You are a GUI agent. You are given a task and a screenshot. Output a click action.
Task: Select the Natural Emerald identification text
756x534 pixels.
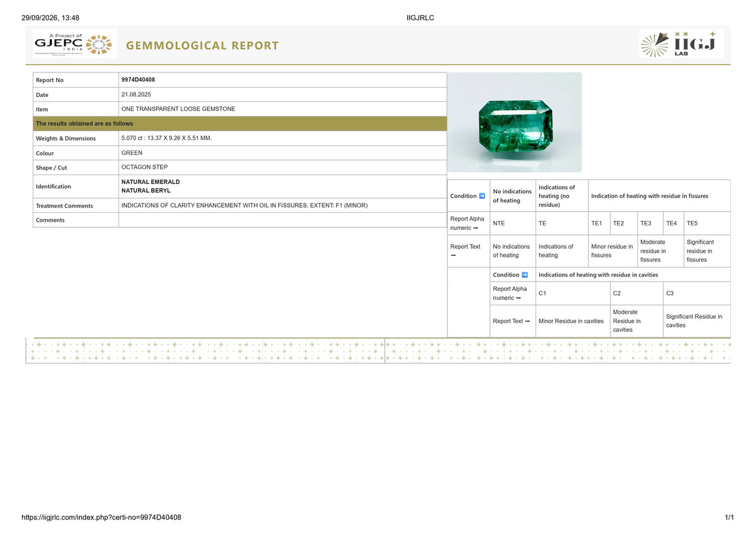coord(151,182)
